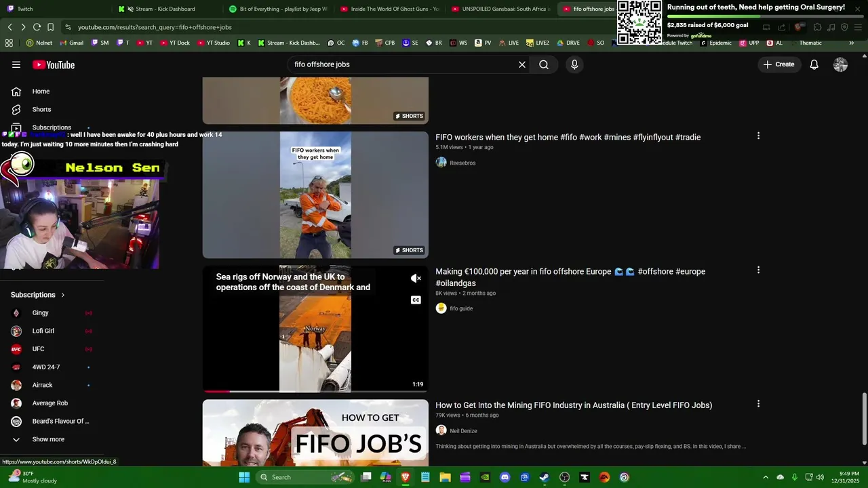Start voice search with microphone icon

pyautogui.click(x=574, y=64)
